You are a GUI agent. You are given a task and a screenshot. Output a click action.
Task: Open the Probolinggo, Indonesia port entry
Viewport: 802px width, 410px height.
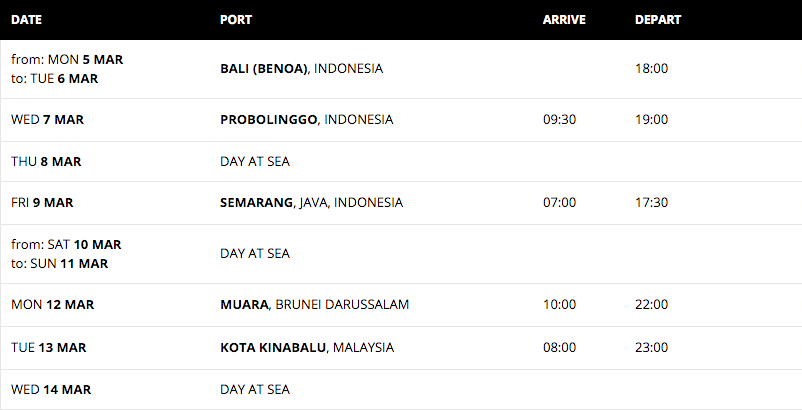pyautogui.click(x=306, y=120)
